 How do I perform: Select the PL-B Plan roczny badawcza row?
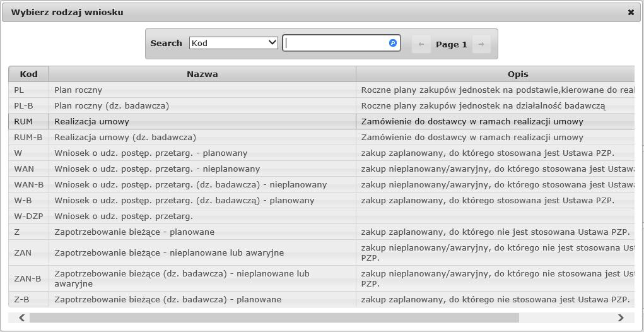[x=322, y=105]
